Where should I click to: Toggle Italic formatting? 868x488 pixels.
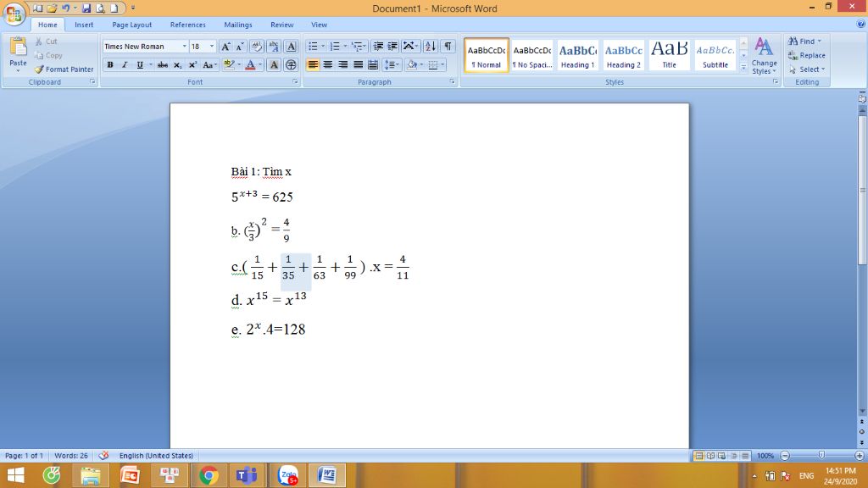[125, 64]
